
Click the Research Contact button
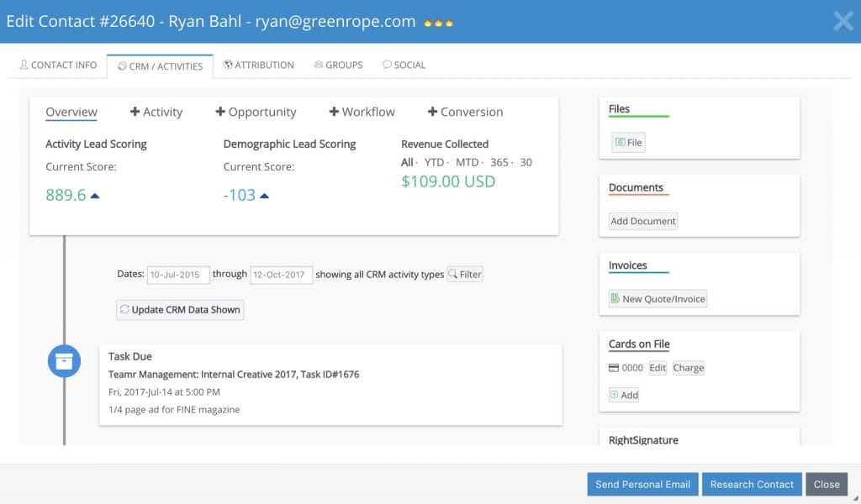click(751, 484)
